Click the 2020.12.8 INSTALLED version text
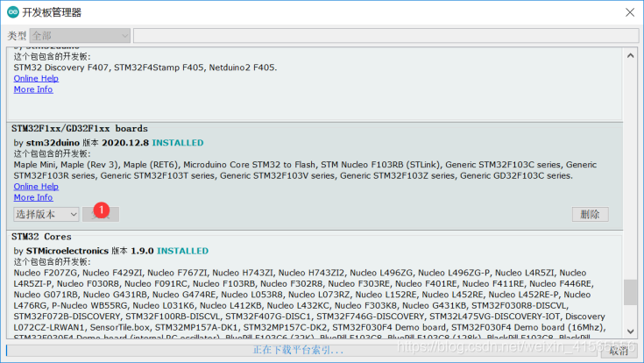Screen dimensions: 644x363 (152, 143)
